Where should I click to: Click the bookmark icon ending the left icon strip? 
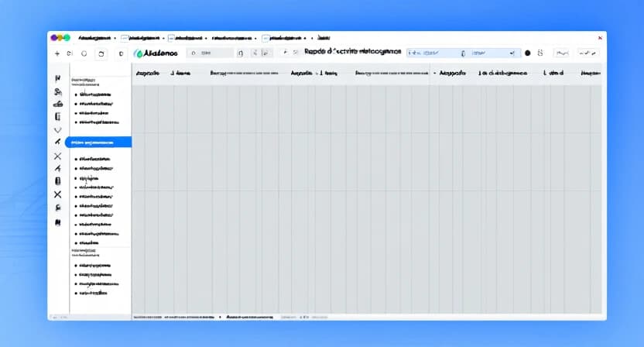58,222
